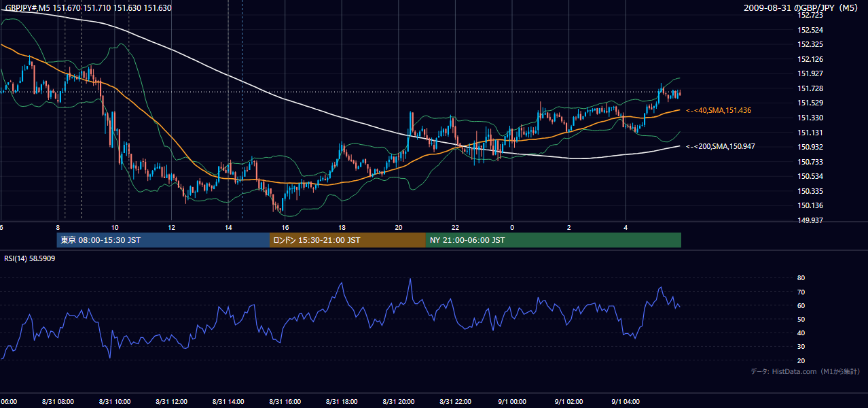
Task: Click hour label 0 on price chart axis
Action: tap(512, 227)
